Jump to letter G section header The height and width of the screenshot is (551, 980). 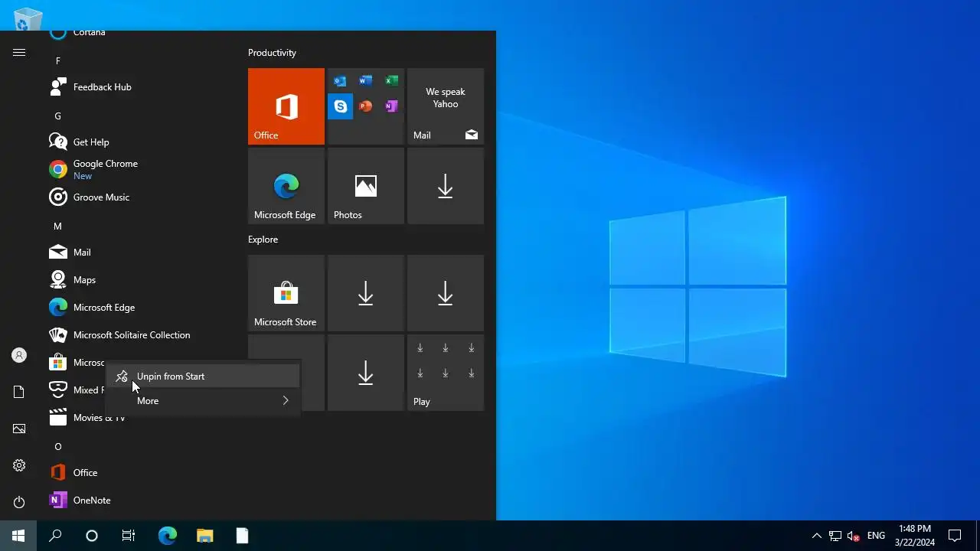(x=57, y=116)
